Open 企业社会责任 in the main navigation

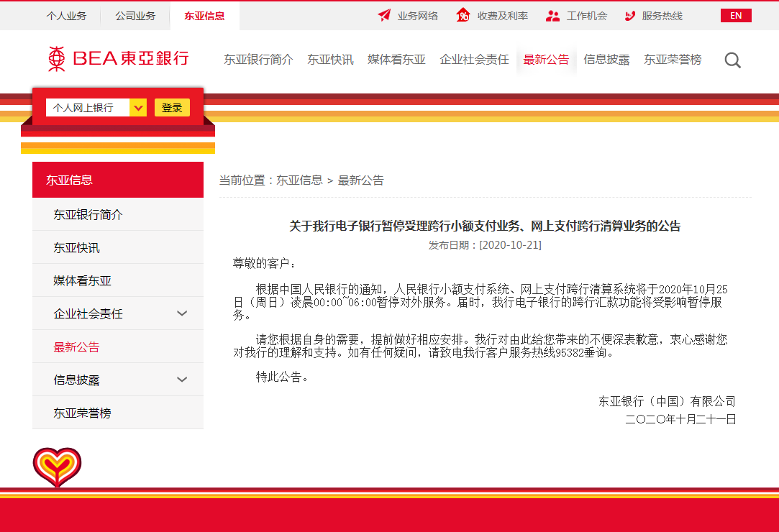475,60
